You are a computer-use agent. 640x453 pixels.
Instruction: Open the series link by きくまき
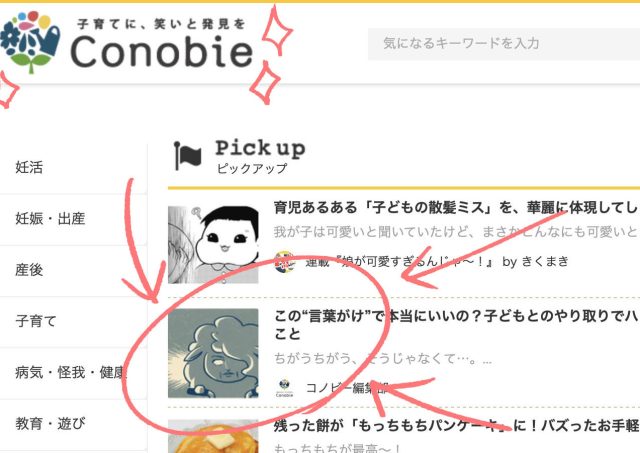pos(437,262)
